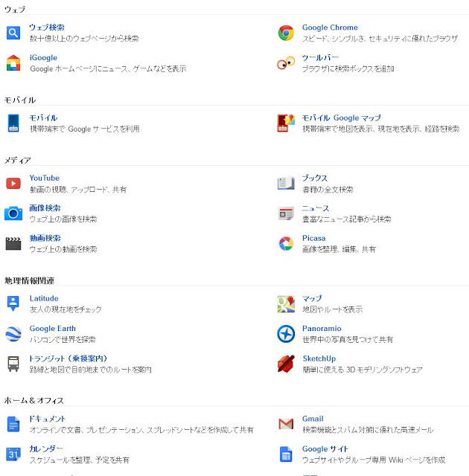Viewport: 469px width, 476px height.
Task: Click the YouTube play button icon
Action: pos(13,184)
